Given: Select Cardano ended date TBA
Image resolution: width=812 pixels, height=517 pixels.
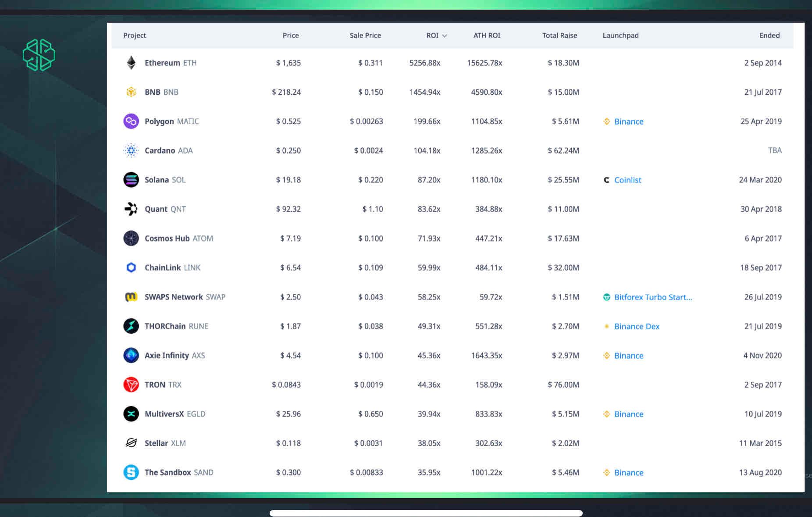Looking at the screenshot, I should tap(775, 150).
